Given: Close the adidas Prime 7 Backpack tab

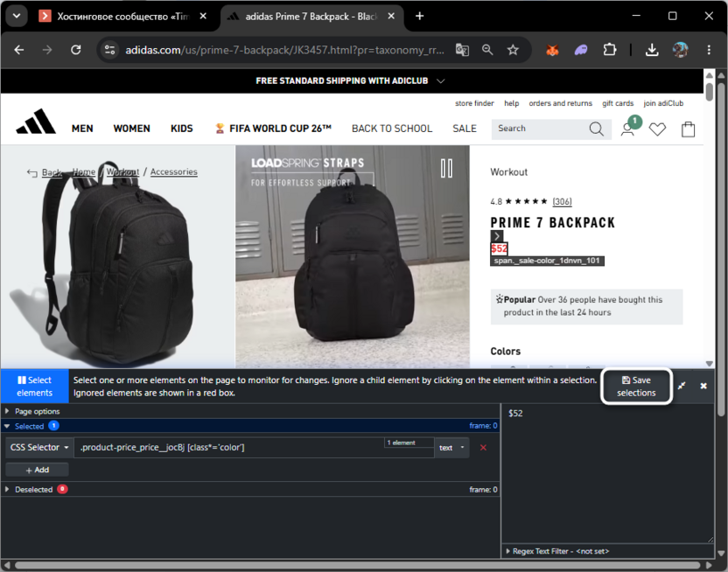Looking at the screenshot, I should 391,17.
